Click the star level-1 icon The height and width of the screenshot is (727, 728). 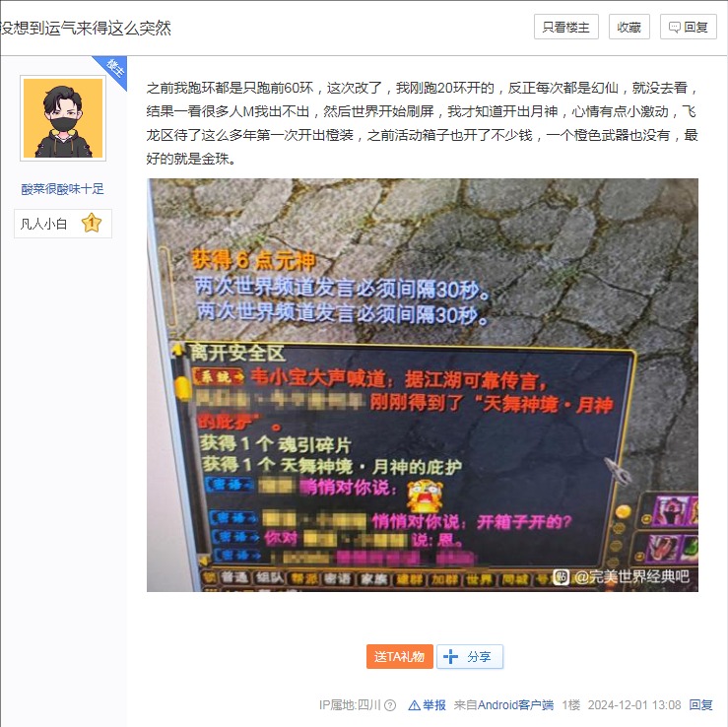pyautogui.click(x=92, y=224)
